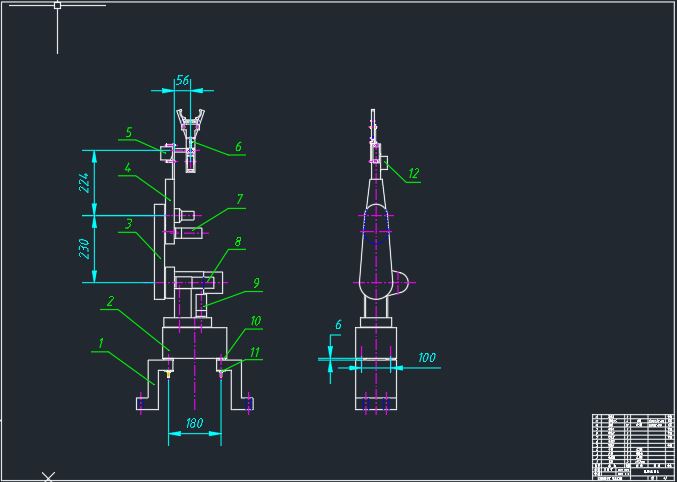
Task: Click green part number 4 label
Action: [x=128, y=168]
